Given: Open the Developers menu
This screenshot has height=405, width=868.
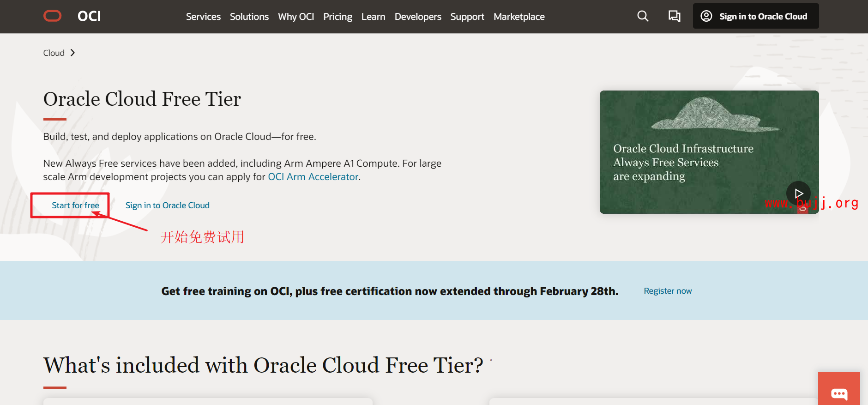Looking at the screenshot, I should click(x=417, y=17).
